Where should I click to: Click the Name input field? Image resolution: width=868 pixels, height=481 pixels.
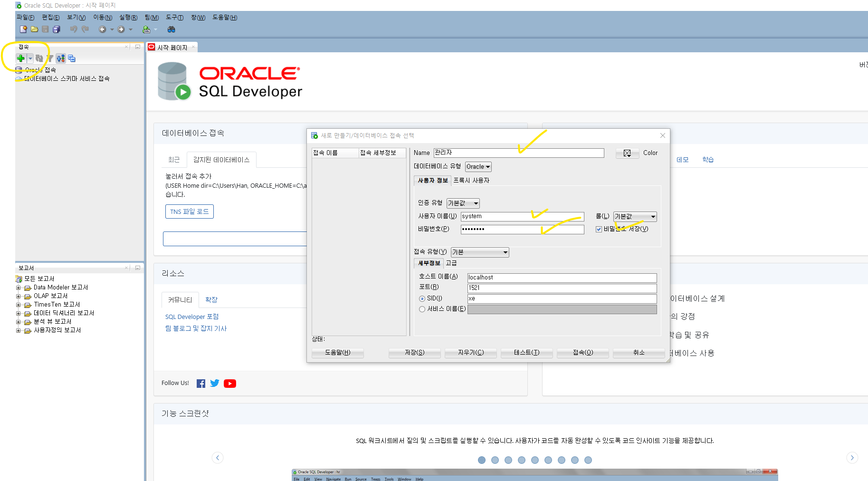point(519,153)
